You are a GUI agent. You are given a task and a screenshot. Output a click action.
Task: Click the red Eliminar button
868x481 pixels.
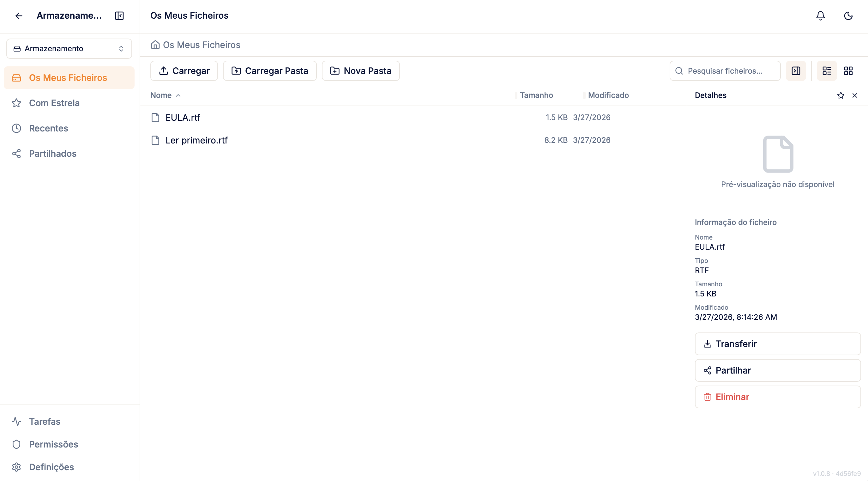(x=777, y=397)
